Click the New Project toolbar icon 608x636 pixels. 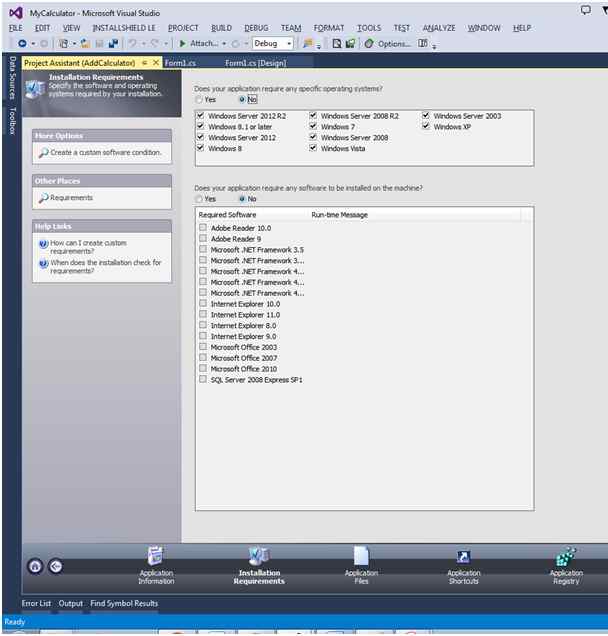coord(64,43)
